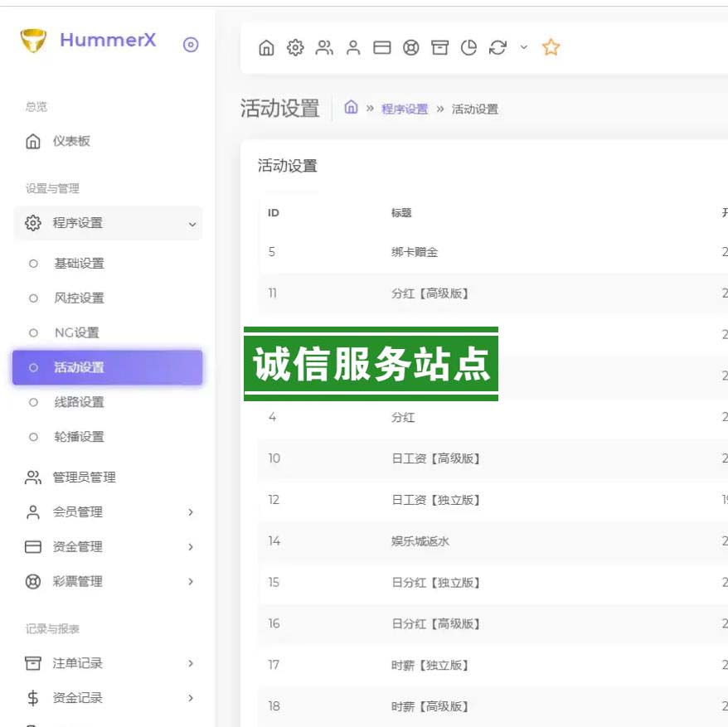
Task: Click the archive box icon in top toolbar
Action: pyautogui.click(x=439, y=48)
